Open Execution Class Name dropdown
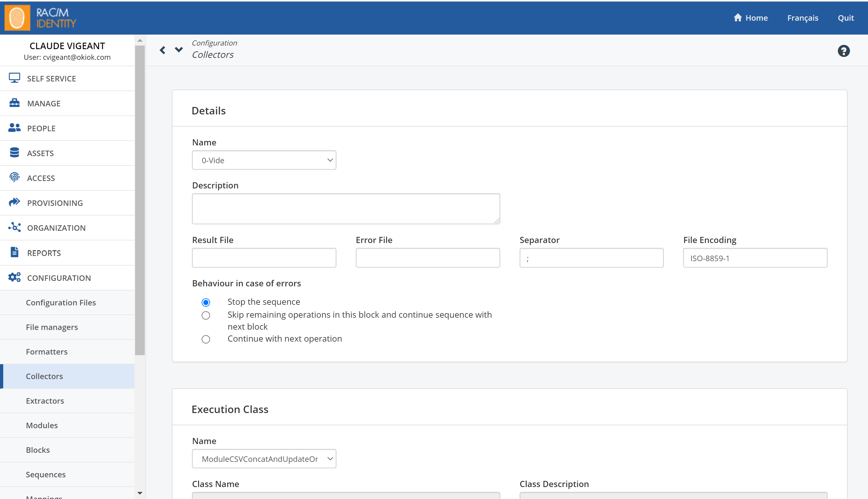Image resolution: width=868 pixels, height=499 pixels. [x=264, y=459]
